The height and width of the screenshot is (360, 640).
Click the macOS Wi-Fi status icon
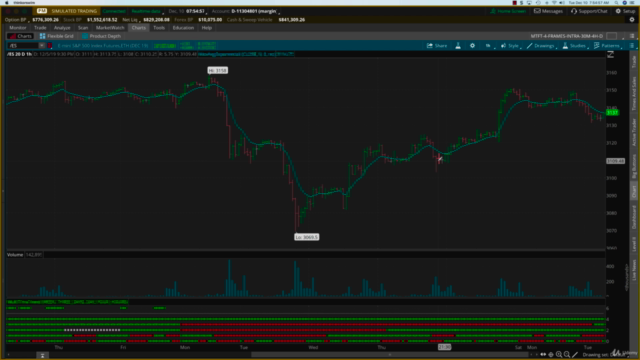click(554, 2)
